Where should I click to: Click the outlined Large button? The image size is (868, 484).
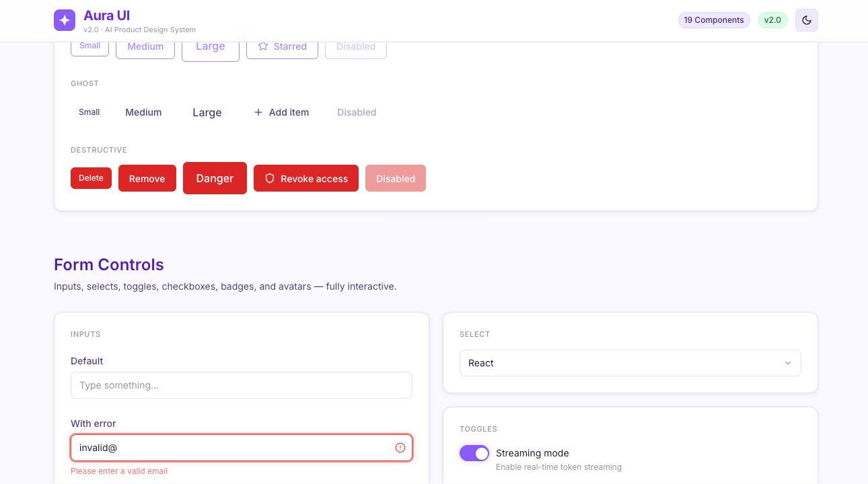pos(211,46)
